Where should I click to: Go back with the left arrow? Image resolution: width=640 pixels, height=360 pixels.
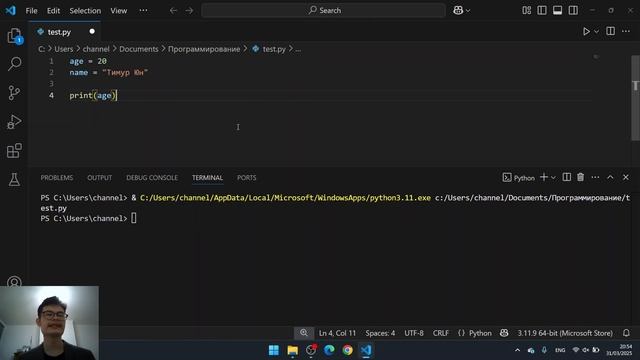tap(173, 11)
